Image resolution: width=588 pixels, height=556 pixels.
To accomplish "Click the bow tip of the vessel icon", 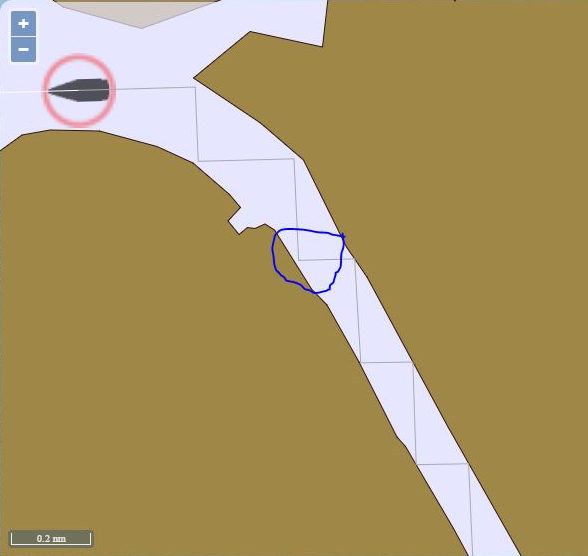I will click(x=50, y=90).
